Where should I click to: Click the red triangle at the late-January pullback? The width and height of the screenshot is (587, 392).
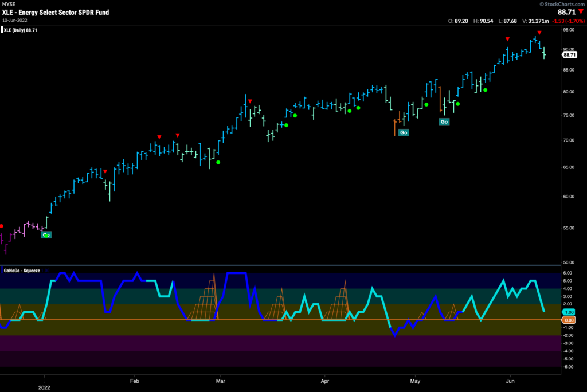tap(105, 171)
